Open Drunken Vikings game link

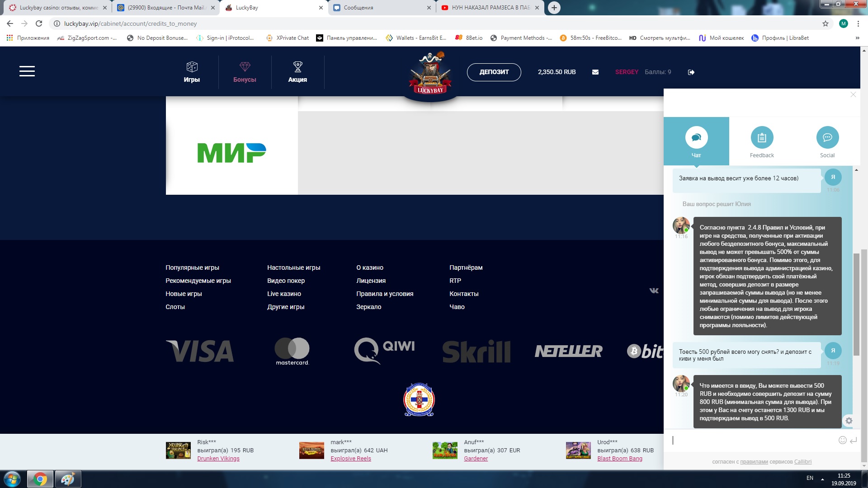pos(218,459)
